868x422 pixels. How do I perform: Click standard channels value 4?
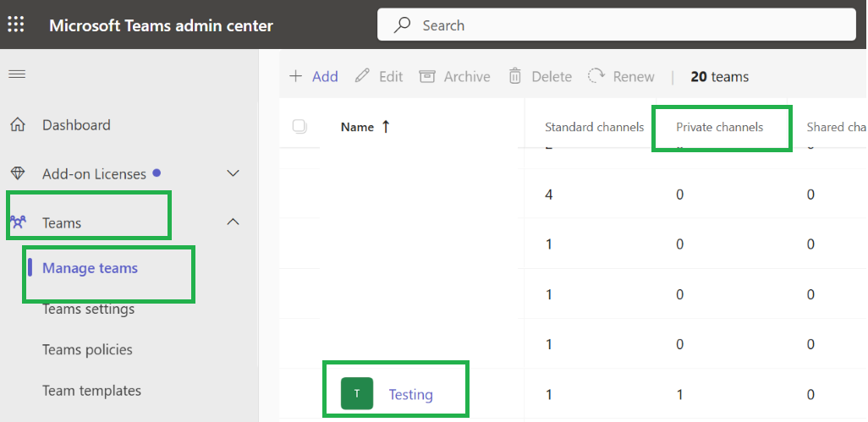(548, 195)
